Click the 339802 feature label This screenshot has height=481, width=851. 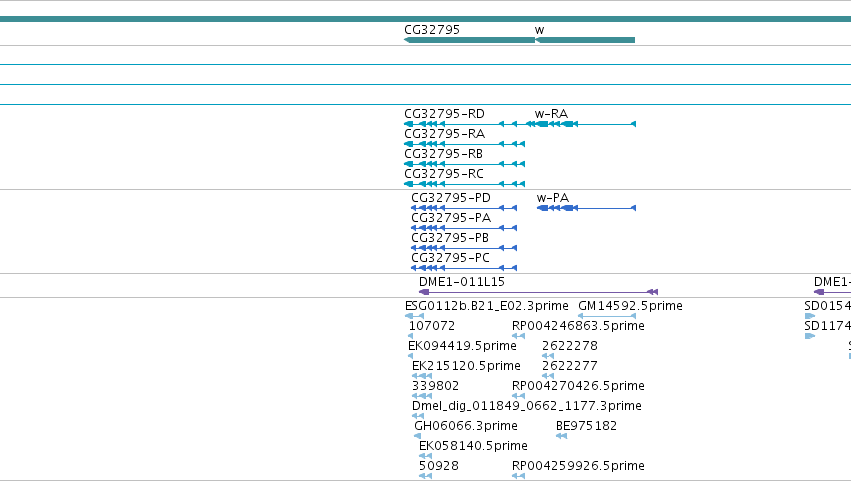[435, 386]
